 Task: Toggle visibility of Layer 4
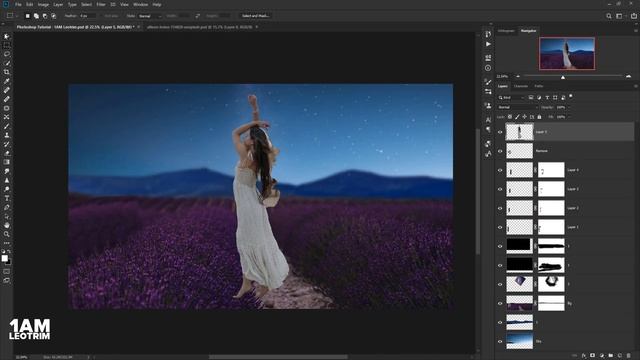[x=500, y=170]
